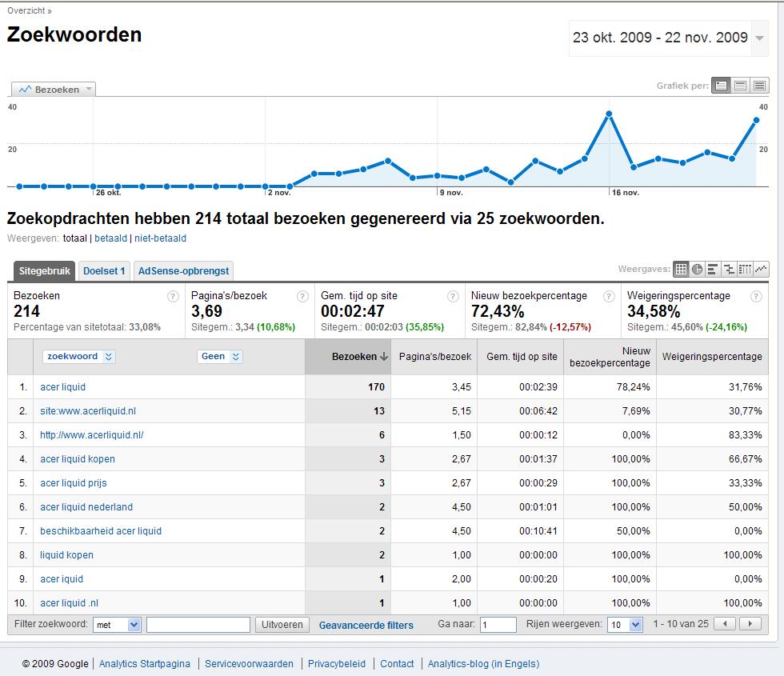Open the rows-to-show dropdown
This screenshot has width=784, height=676.
tap(625, 625)
